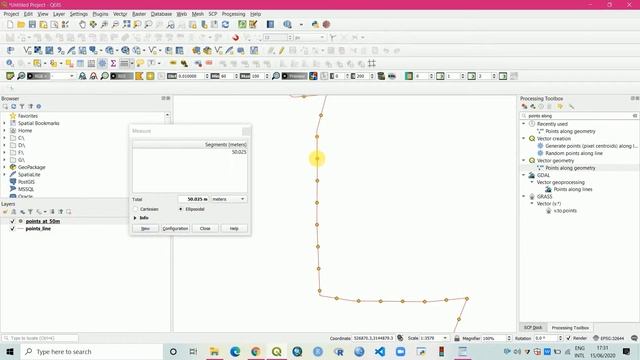Click Browser panel properties info icon
Image resolution: width=640 pixels, height=360 pixels.
pos(39,107)
